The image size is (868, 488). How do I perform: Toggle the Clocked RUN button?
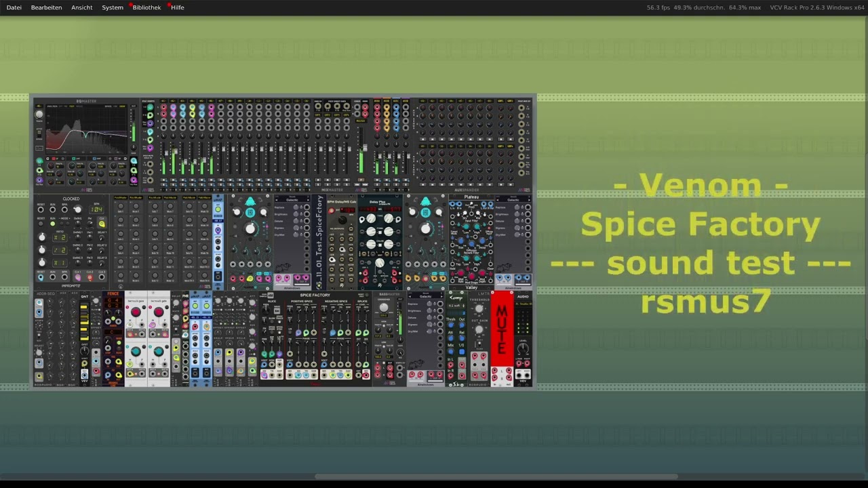click(x=52, y=224)
